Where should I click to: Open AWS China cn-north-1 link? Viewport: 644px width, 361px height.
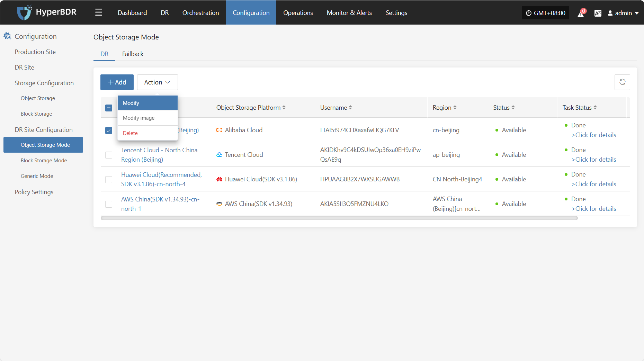coord(160,204)
